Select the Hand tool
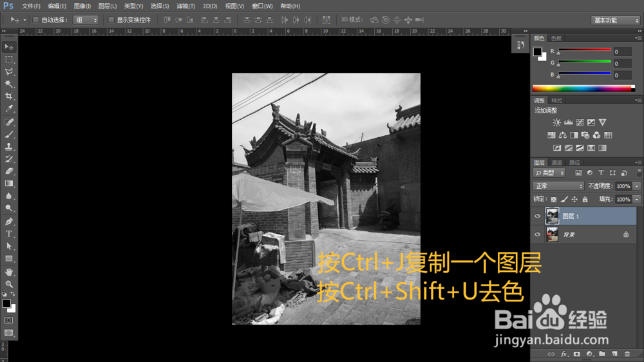The width and height of the screenshot is (644, 362). point(8,272)
